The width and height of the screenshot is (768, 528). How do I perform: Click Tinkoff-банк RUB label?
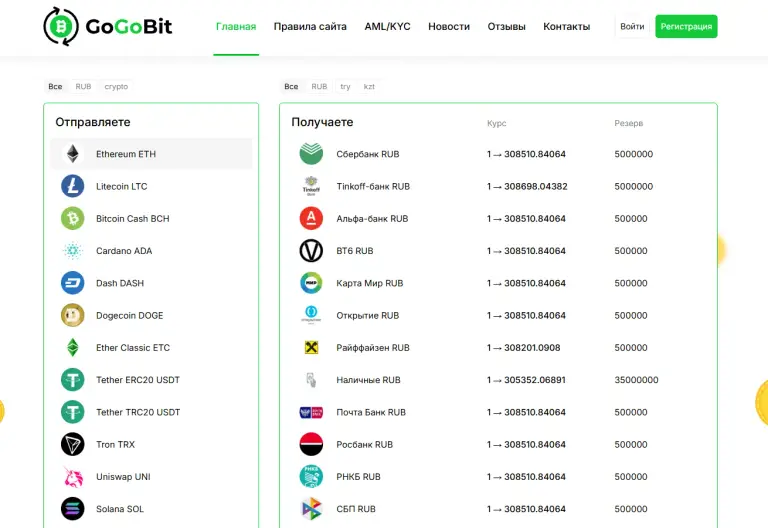(x=373, y=187)
